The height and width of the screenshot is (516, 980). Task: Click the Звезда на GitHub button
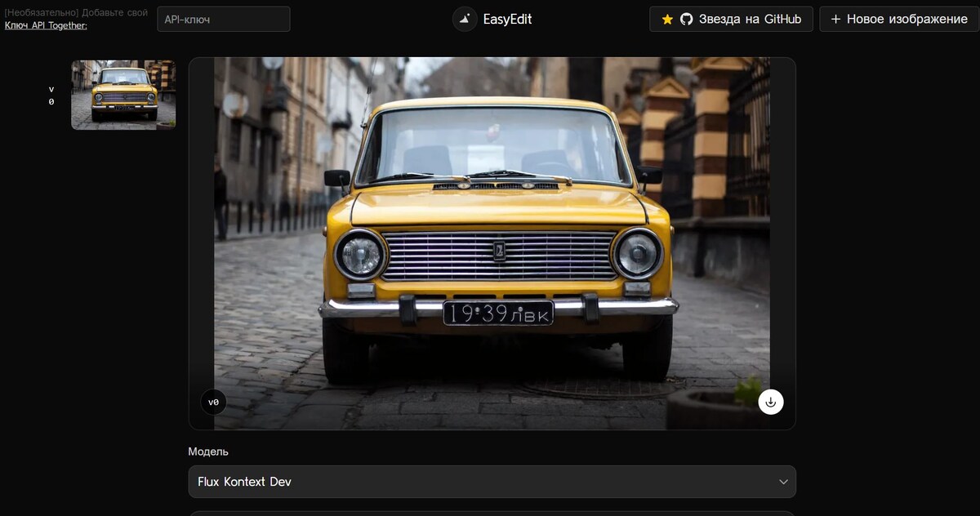point(731,19)
